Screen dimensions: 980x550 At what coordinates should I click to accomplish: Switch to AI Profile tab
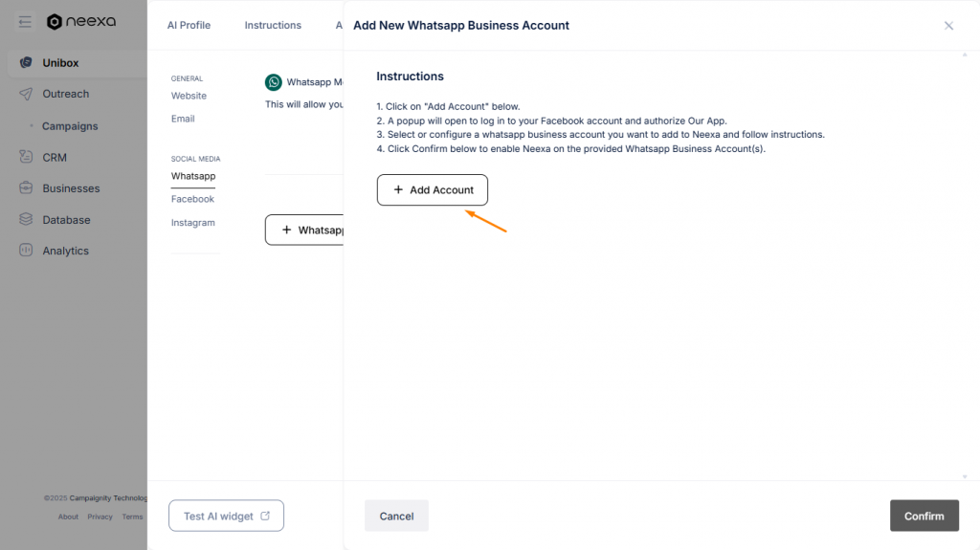click(189, 25)
